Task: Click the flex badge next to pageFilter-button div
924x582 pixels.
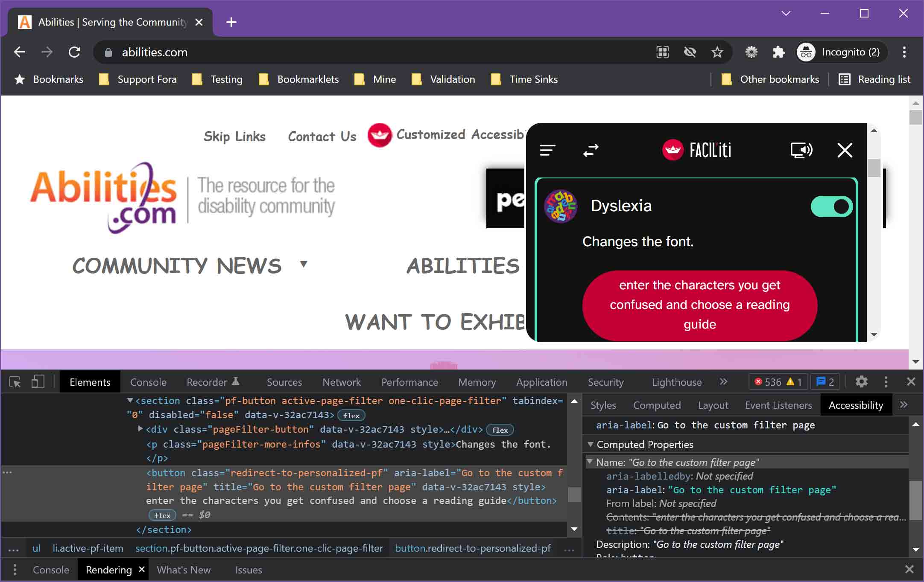Action: [x=500, y=430]
